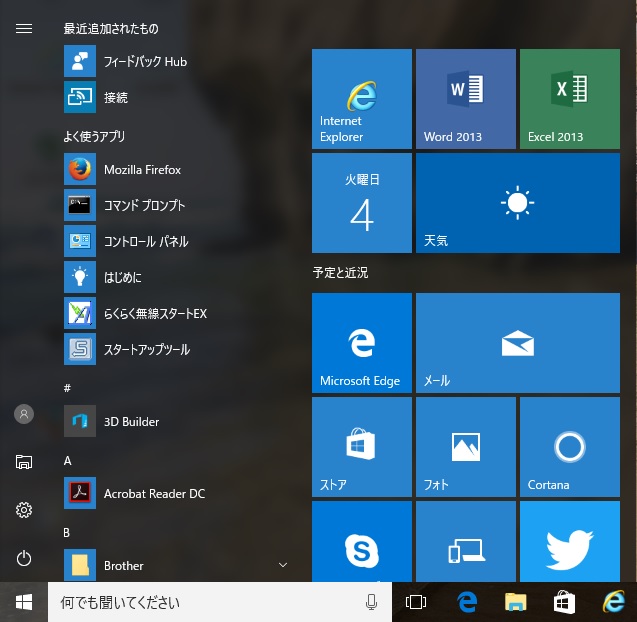Open Settings gear in the Start sidebar

coord(24,510)
